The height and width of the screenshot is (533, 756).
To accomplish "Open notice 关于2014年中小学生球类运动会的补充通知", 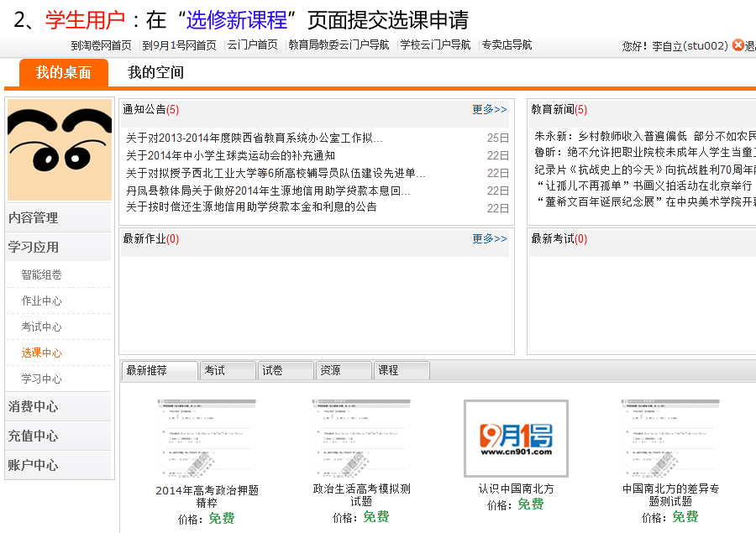I will point(230,155).
